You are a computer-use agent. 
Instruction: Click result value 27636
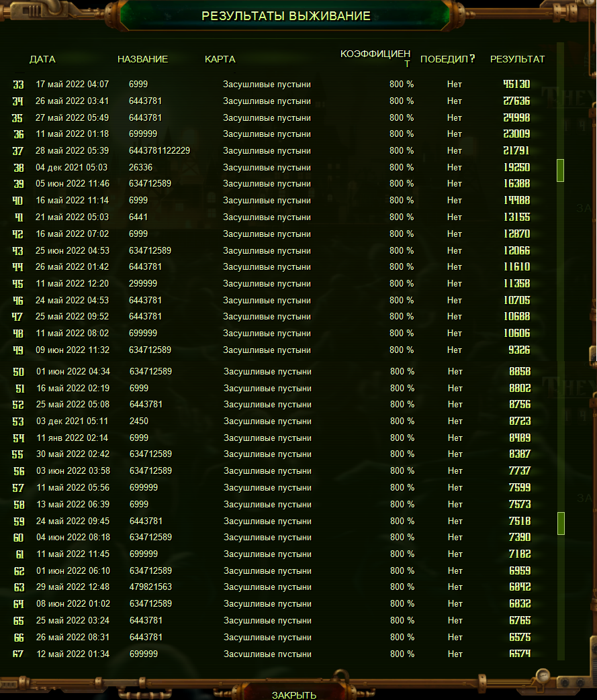coord(516,101)
